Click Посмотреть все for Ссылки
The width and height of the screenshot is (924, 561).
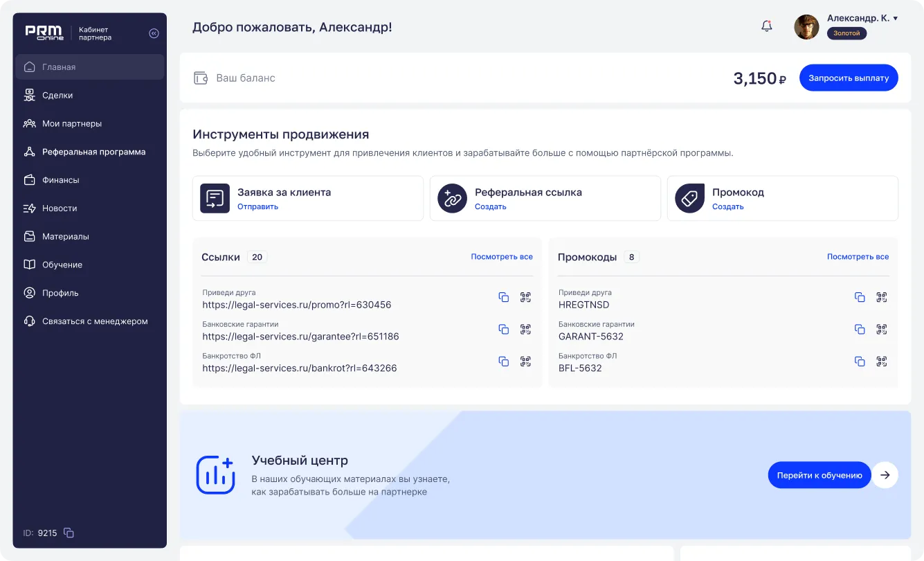502,257
